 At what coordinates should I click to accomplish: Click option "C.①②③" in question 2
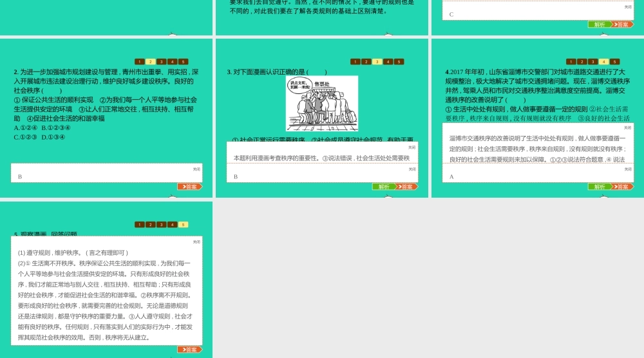tap(26, 137)
